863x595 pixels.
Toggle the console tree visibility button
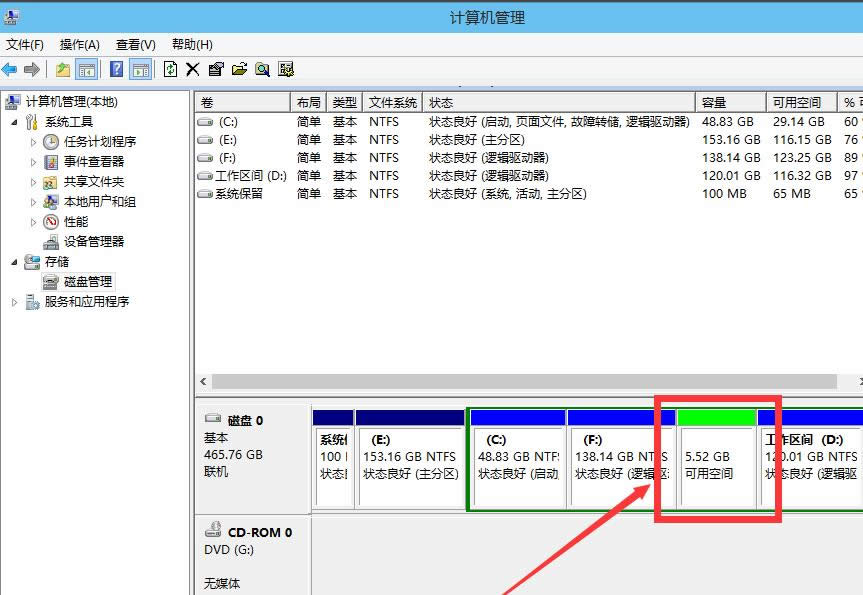86,68
